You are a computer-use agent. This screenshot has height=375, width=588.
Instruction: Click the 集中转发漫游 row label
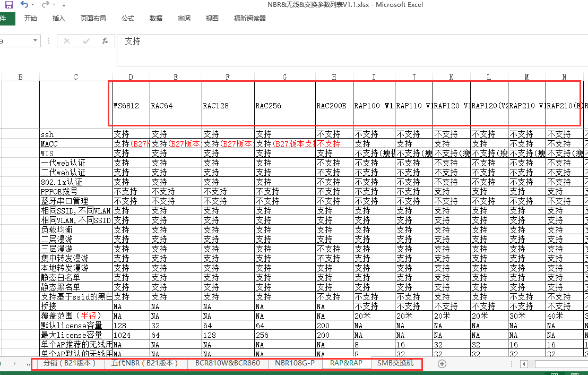76,258
